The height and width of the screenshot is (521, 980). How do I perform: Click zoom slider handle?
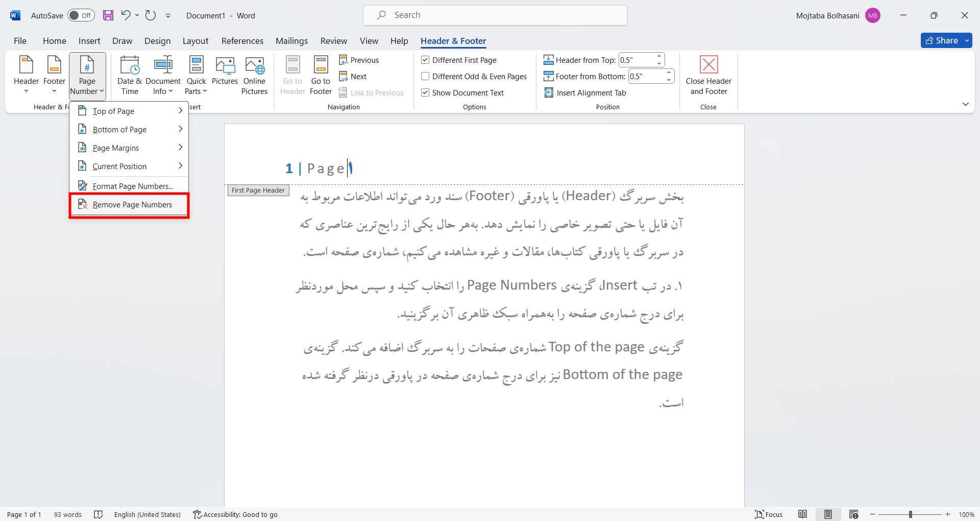[910, 514]
